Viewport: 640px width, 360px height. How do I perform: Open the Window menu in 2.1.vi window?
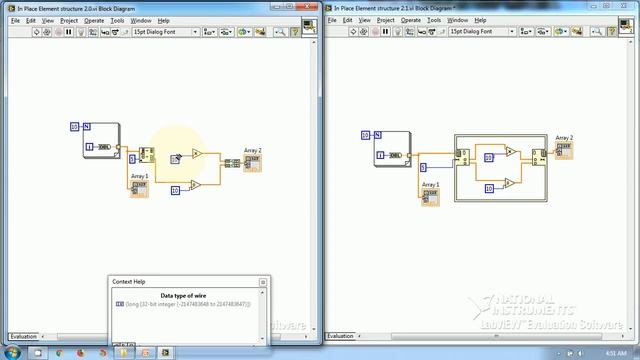458,20
